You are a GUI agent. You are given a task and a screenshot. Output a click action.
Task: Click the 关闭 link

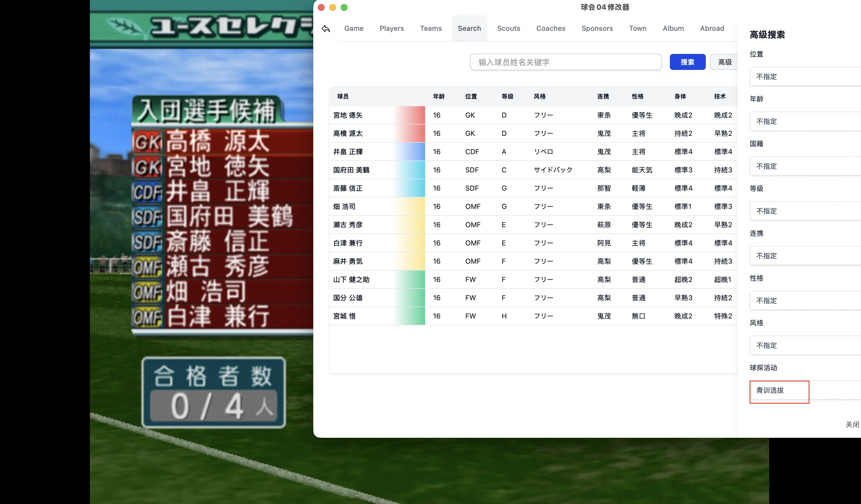pos(851,424)
